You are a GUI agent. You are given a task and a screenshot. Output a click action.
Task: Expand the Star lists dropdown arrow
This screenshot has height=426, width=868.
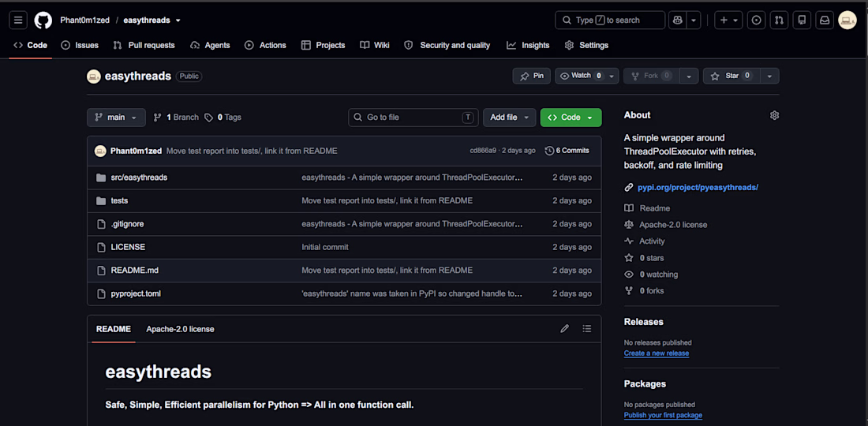pyautogui.click(x=769, y=77)
